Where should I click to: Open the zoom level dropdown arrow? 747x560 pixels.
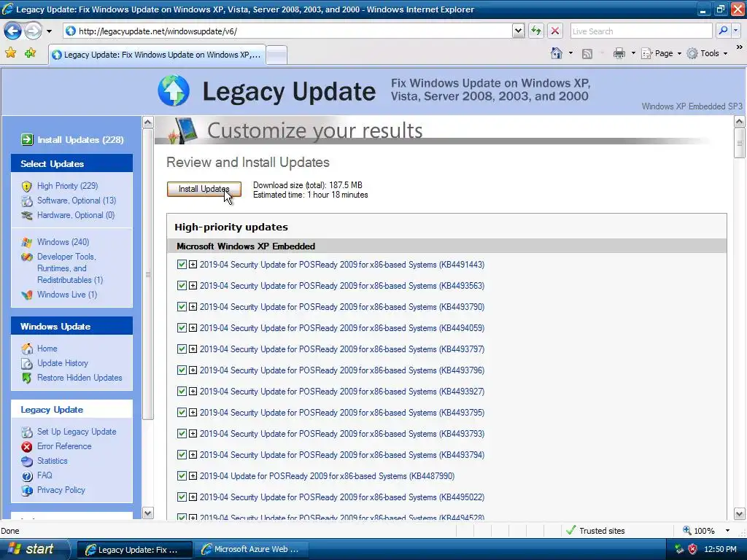(727, 531)
